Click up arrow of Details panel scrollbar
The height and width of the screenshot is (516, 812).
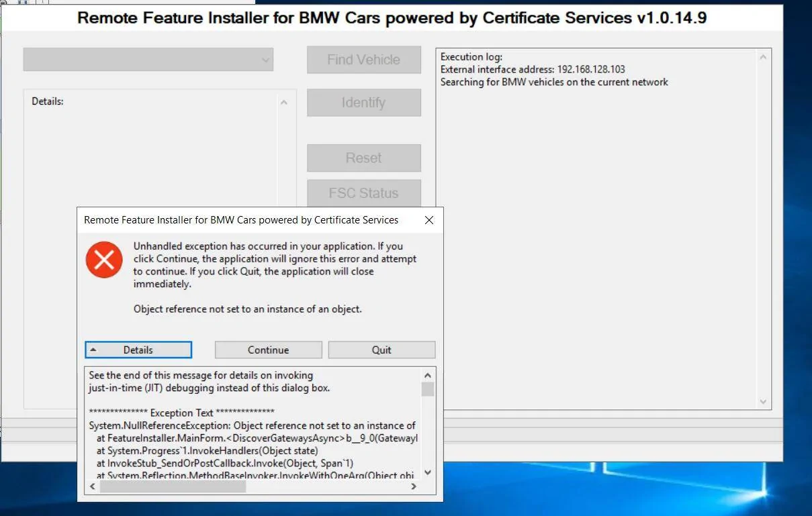[283, 103]
